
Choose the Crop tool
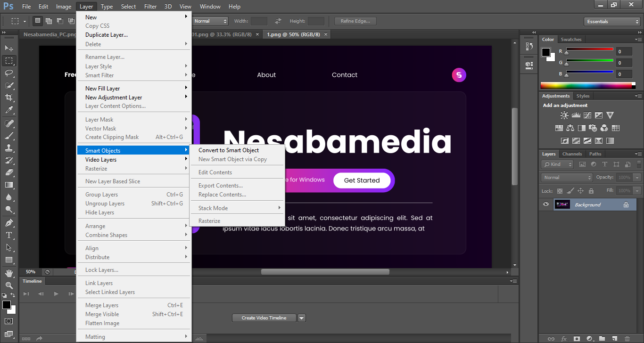(x=9, y=98)
